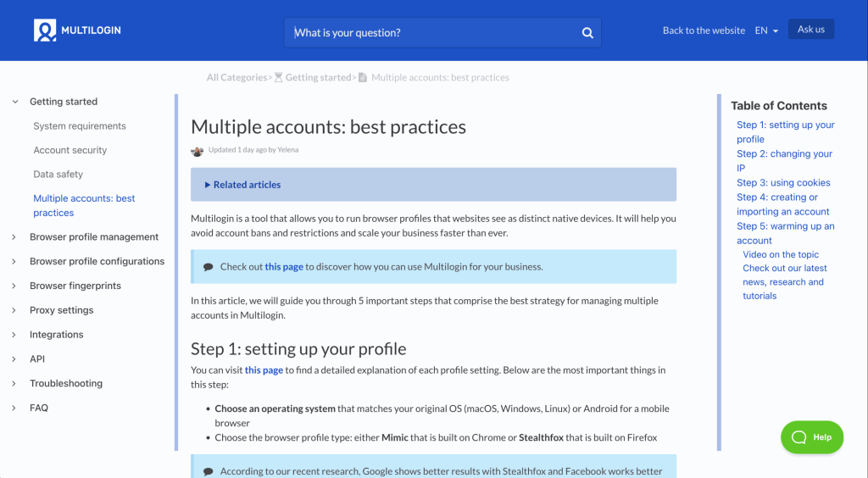The height and width of the screenshot is (478, 868).
Task: Jump to Step 1: setting up your profile
Action: click(x=786, y=132)
